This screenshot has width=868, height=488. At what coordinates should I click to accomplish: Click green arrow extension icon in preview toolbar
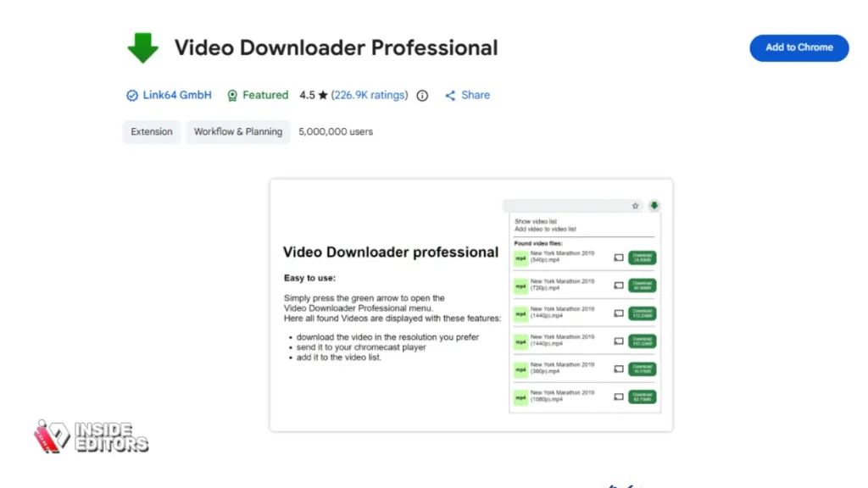tap(654, 206)
